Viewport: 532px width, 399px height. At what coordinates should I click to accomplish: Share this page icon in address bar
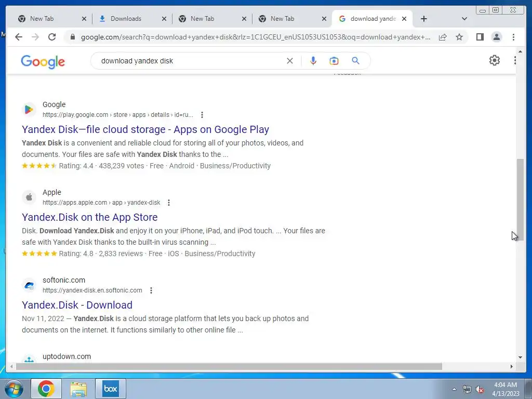443,37
